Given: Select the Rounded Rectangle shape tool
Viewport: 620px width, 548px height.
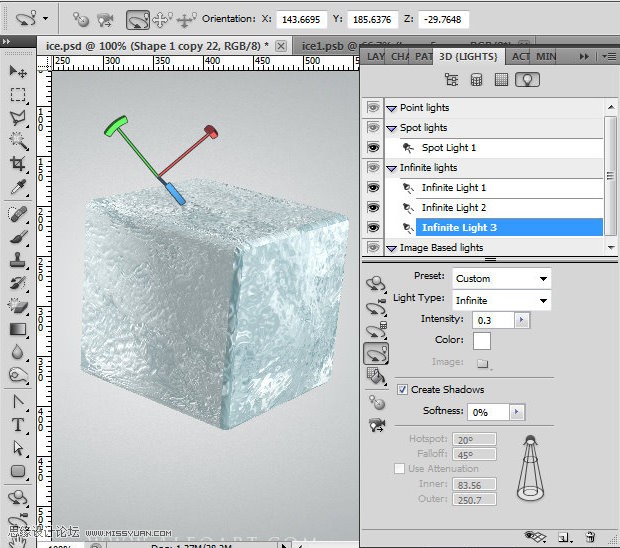Looking at the screenshot, I should pyautogui.click(x=18, y=471).
